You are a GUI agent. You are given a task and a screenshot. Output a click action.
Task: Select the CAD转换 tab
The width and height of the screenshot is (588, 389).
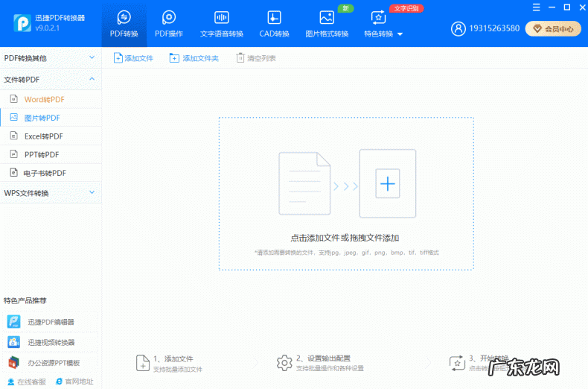point(274,25)
